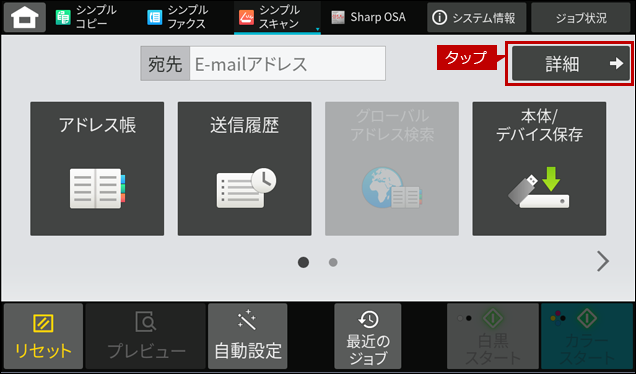The width and height of the screenshot is (636, 374).
Task: Open Sharp OSA mode
Action: point(369,17)
